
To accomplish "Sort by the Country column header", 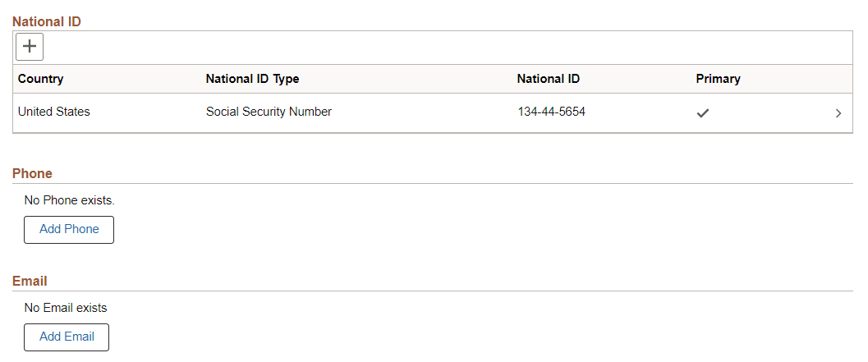I will [40, 79].
